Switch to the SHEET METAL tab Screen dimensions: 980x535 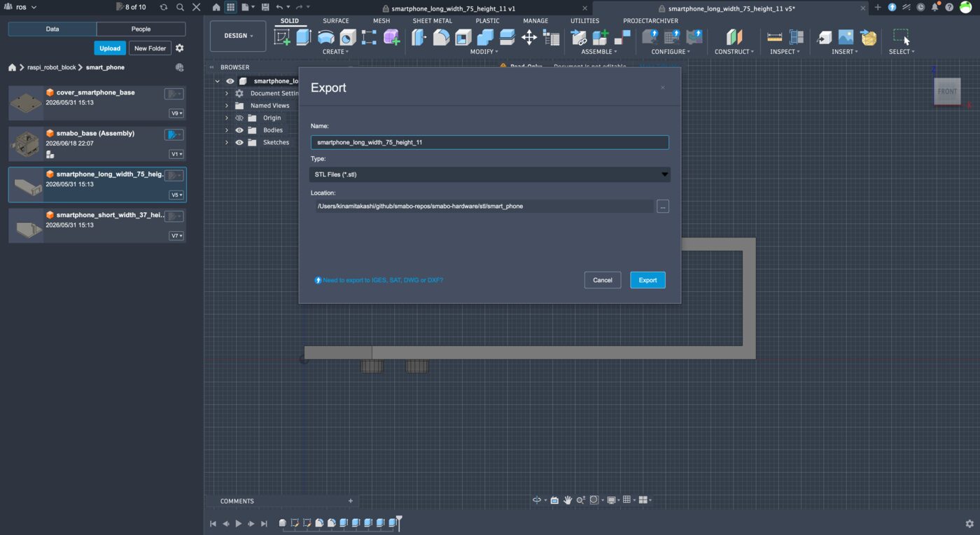pos(432,21)
